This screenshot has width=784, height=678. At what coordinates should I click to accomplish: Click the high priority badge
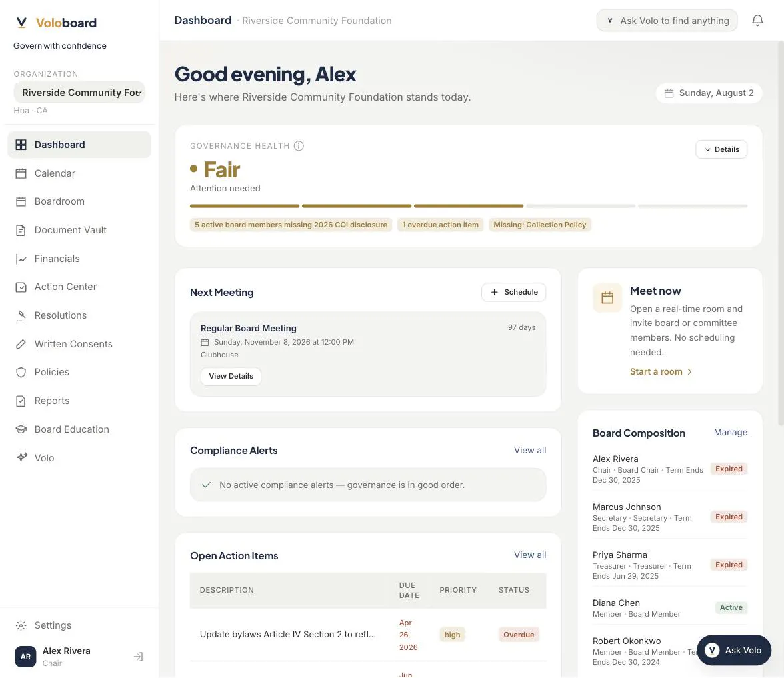[x=452, y=635]
